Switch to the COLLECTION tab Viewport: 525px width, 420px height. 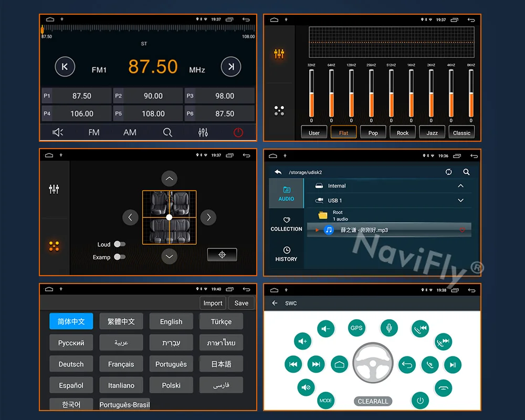[x=286, y=224]
